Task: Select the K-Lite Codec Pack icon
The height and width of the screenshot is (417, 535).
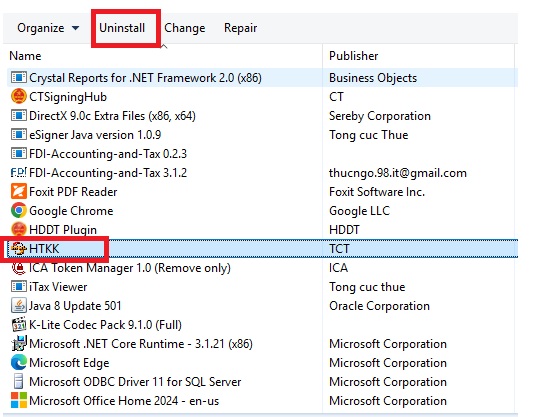Action: pyautogui.click(x=18, y=325)
